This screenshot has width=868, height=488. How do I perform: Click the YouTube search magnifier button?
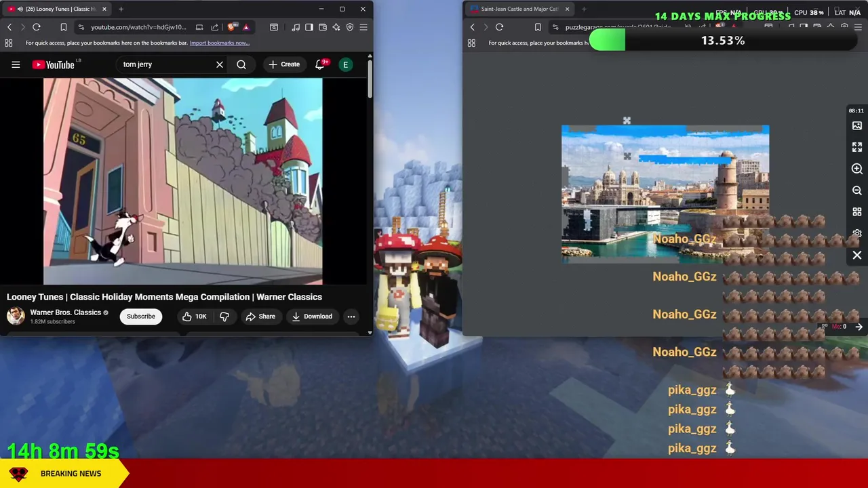click(x=241, y=64)
